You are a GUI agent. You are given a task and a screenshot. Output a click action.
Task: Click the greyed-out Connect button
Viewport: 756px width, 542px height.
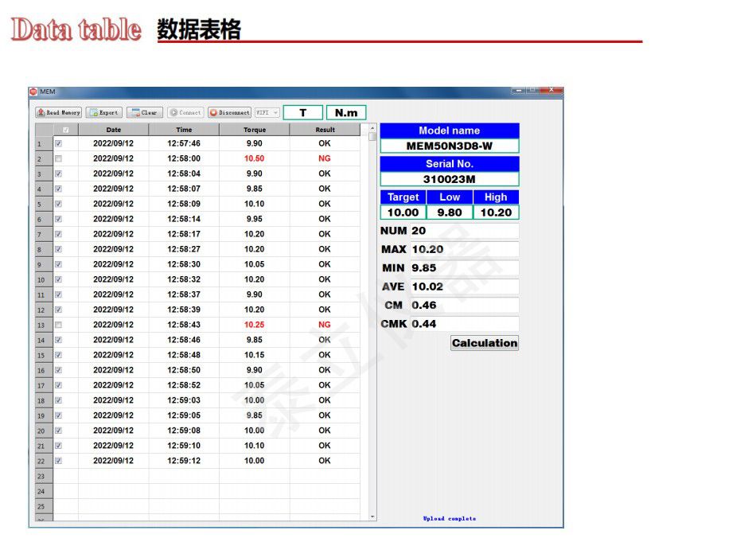pos(185,113)
